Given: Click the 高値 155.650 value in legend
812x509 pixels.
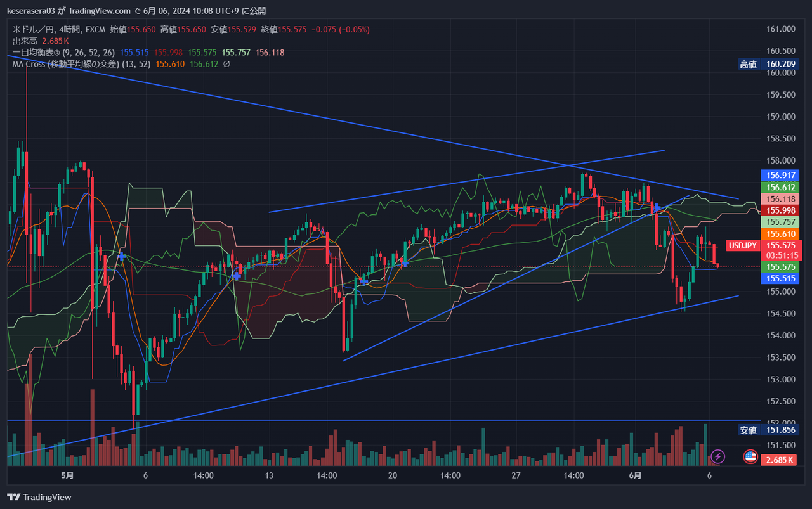Looking at the screenshot, I should click(x=183, y=30).
